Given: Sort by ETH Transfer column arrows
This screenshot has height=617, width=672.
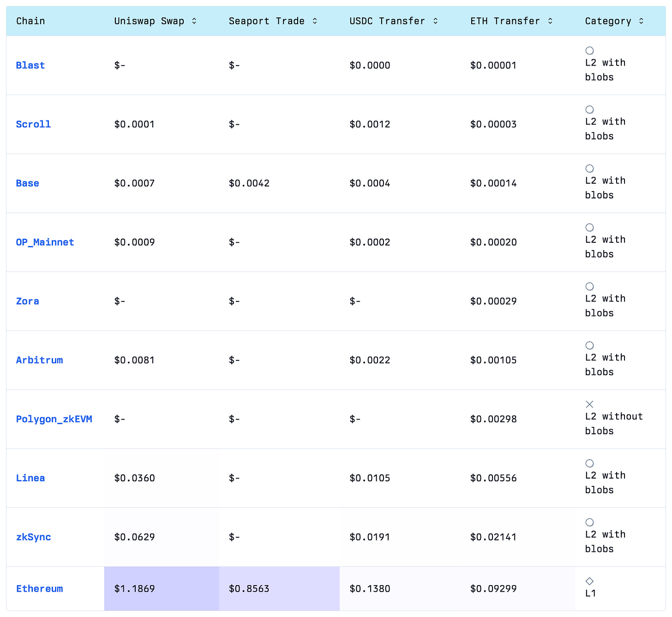Looking at the screenshot, I should tap(550, 21).
